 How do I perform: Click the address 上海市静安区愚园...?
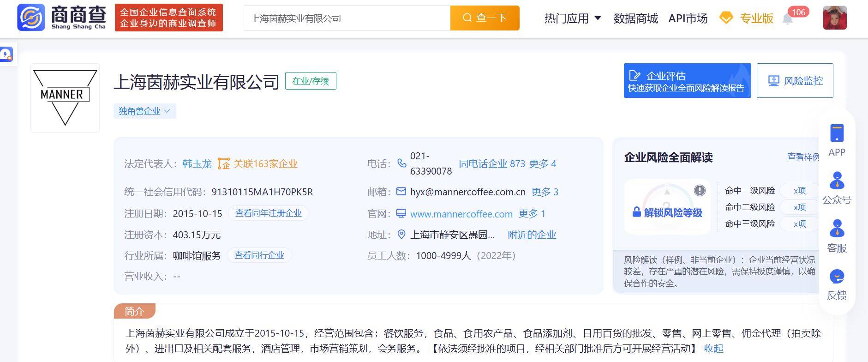pos(452,235)
